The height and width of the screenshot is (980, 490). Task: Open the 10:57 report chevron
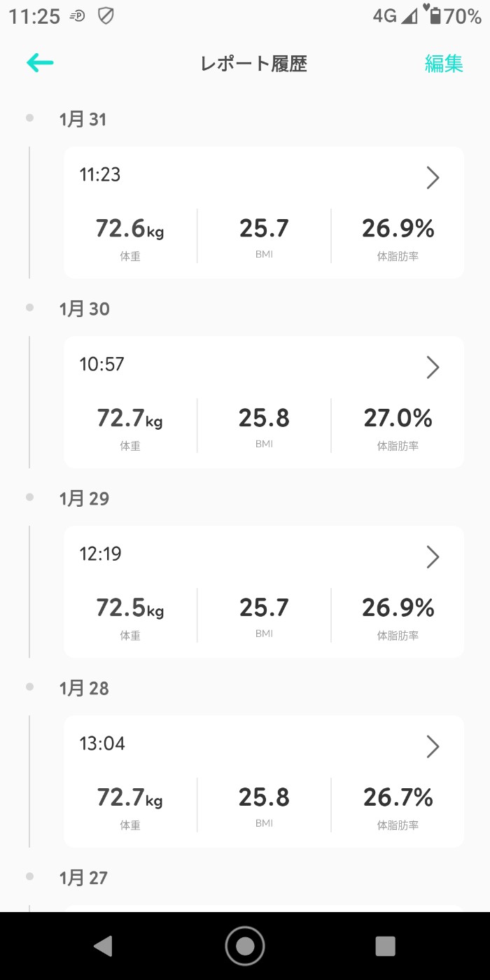point(433,367)
